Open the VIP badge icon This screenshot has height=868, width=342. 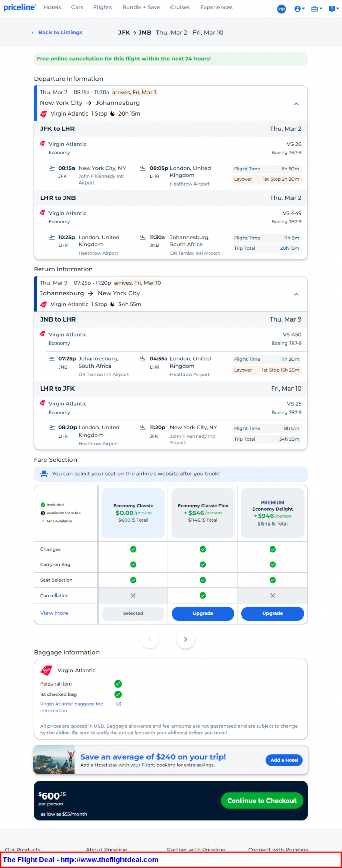pos(281,9)
